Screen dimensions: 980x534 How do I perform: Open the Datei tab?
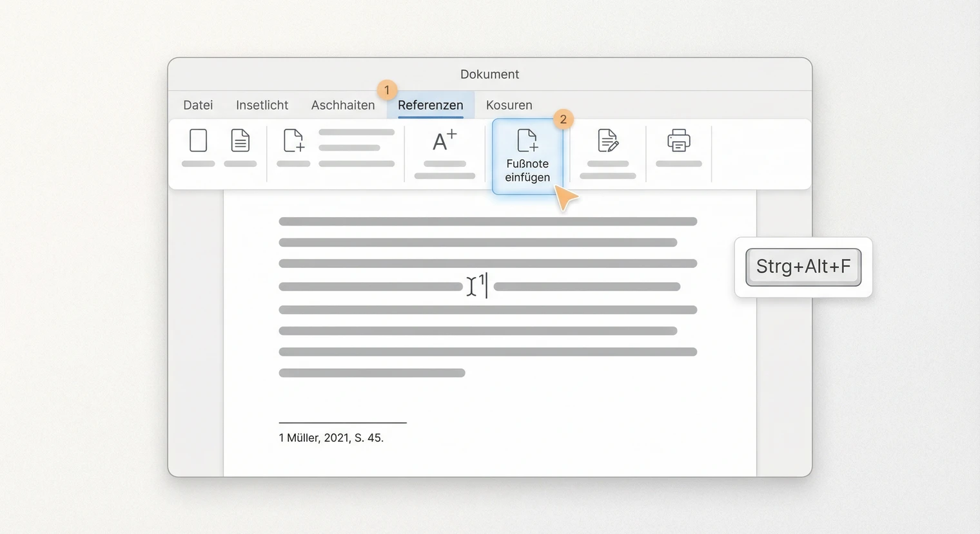tap(198, 105)
